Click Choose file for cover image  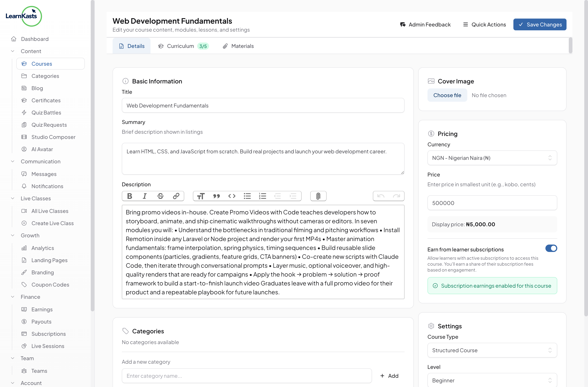point(447,95)
